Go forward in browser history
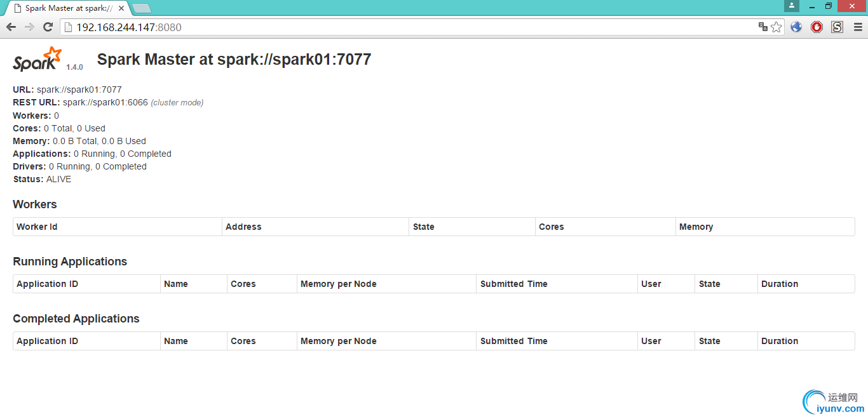The width and height of the screenshot is (868, 419). [x=29, y=27]
